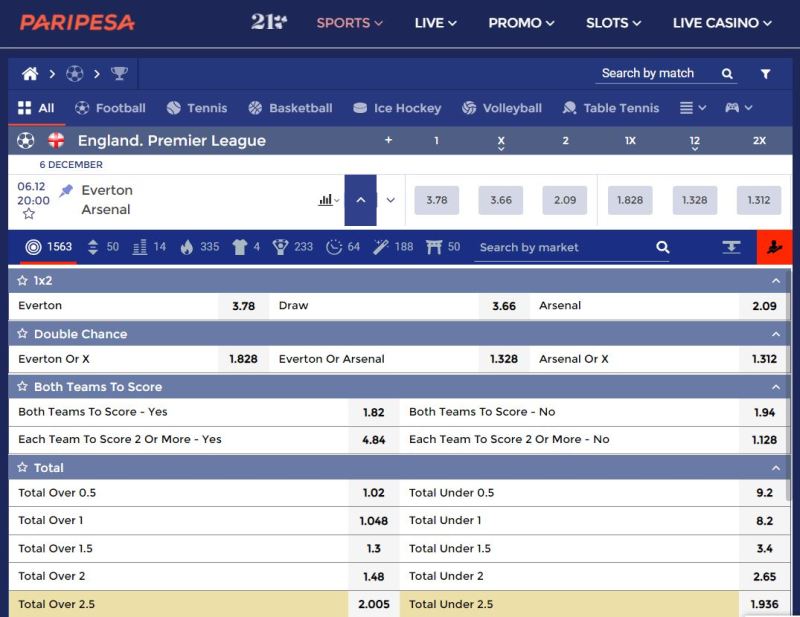Collapse the Total market section
Screen dimensions: 800x617
[x=776, y=467]
